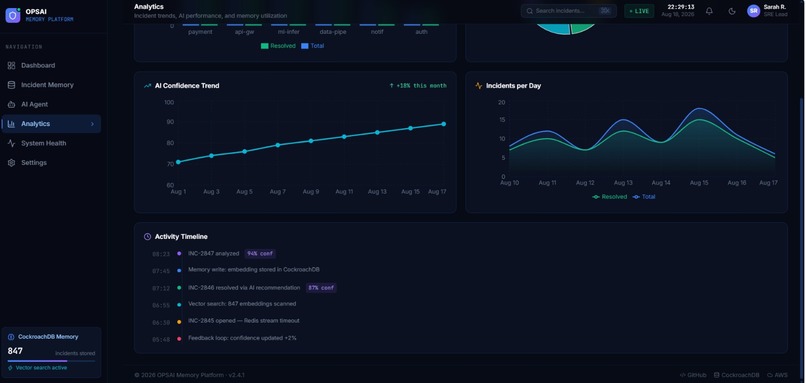Click the blue dot for Memory write entry
Image resolution: width=806 pixels, height=383 pixels.
[179, 270]
